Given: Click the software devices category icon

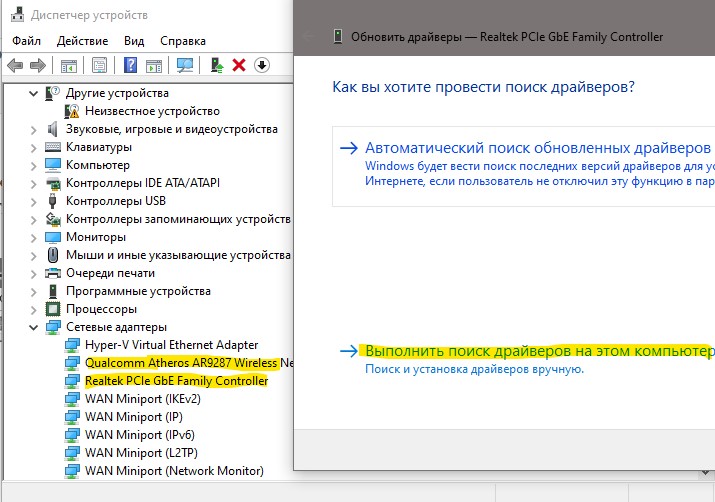Looking at the screenshot, I should [x=53, y=291].
